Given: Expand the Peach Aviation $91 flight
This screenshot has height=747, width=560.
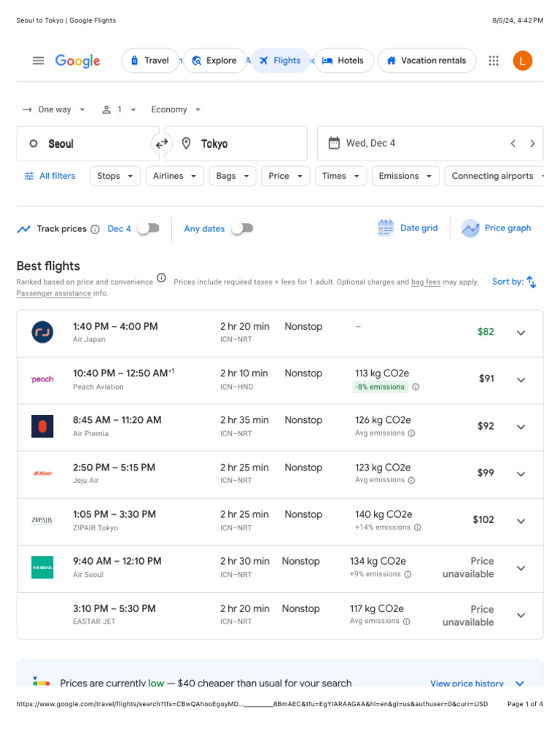Looking at the screenshot, I should pos(521,380).
